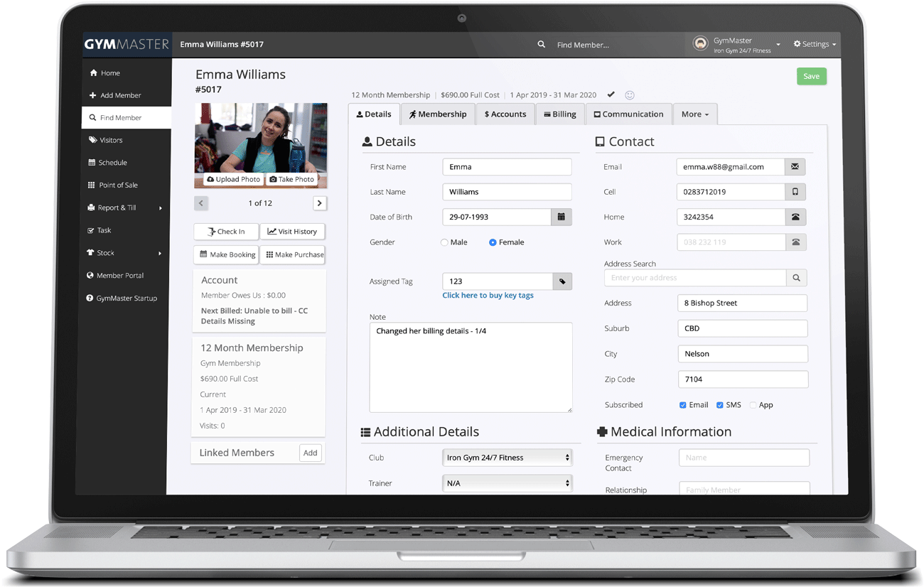
Task: Click the search magnifier in top bar
Action: coord(542,44)
